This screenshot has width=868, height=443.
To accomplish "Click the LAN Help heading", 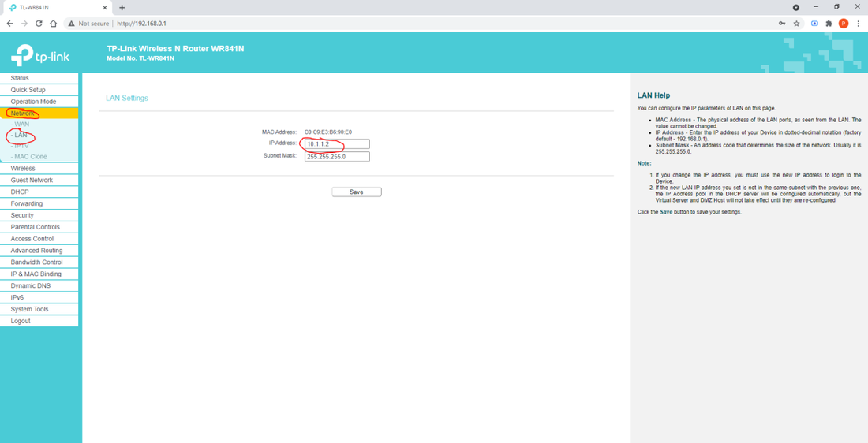I will (x=654, y=95).
